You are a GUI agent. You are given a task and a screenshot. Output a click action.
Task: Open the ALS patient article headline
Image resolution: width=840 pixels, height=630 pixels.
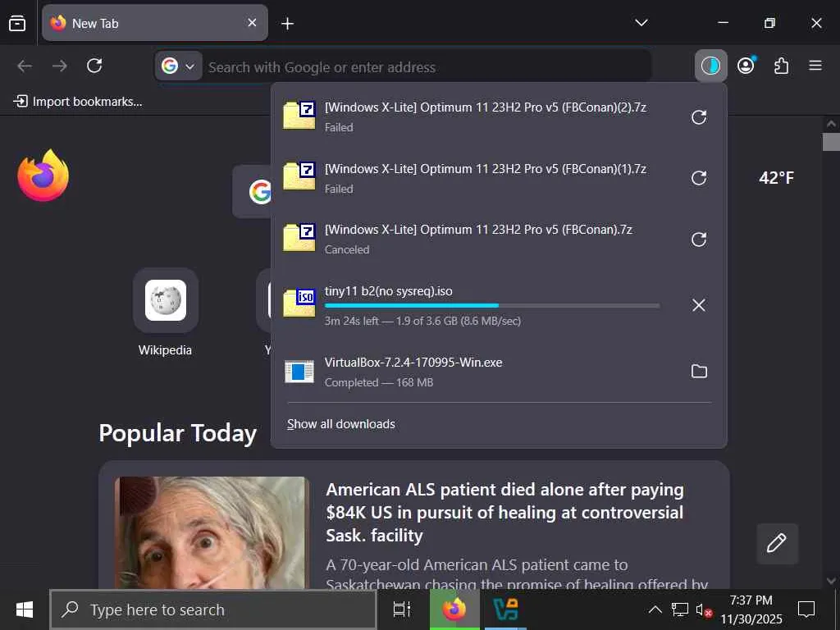pyautogui.click(x=504, y=512)
